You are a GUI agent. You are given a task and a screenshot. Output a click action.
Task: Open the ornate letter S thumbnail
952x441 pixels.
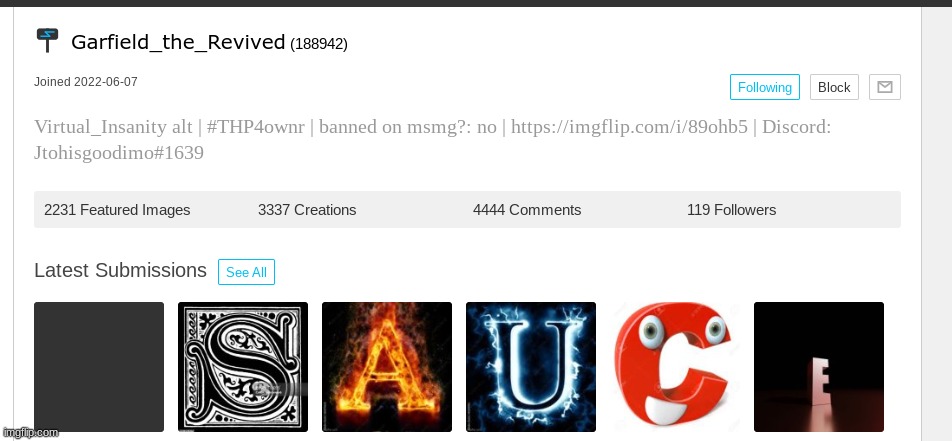click(x=243, y=366)
